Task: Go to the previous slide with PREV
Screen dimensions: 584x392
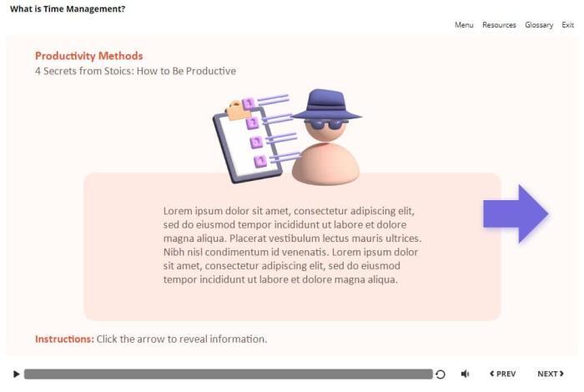Action: click(503, 374)
